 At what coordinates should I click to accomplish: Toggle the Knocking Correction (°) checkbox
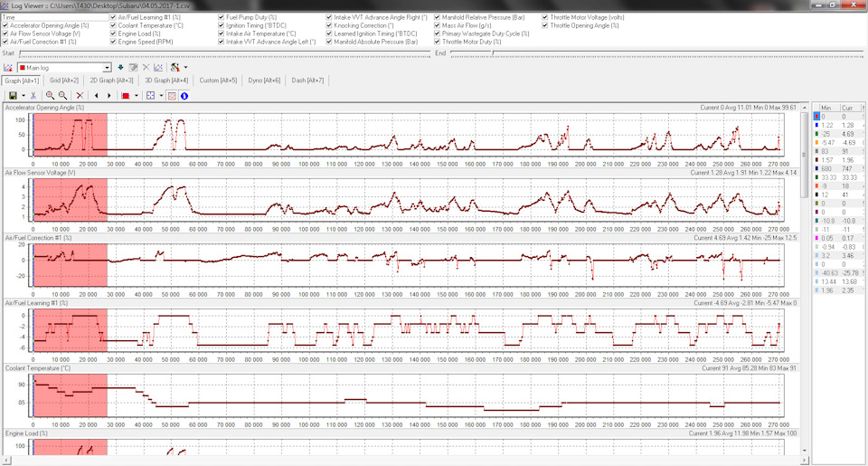coord(329,25)
